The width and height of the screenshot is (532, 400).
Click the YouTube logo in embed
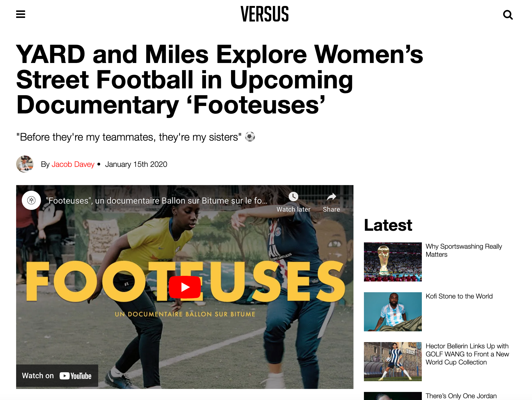76,376
